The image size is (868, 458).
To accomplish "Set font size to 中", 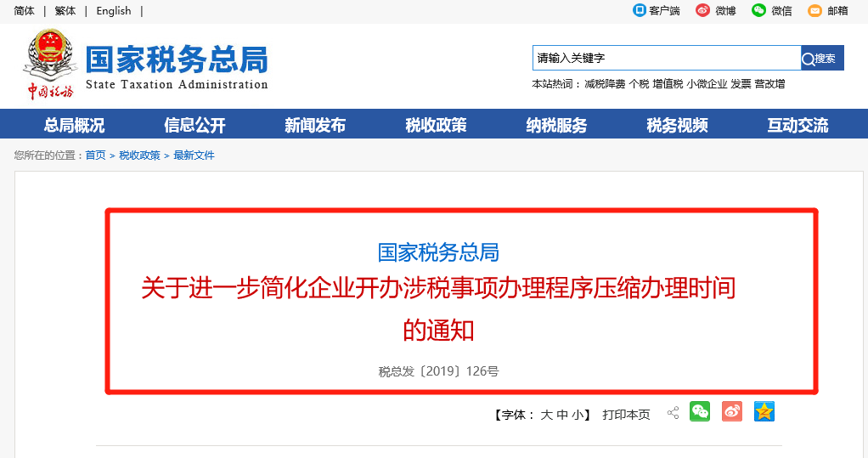I will coord(562,415).
